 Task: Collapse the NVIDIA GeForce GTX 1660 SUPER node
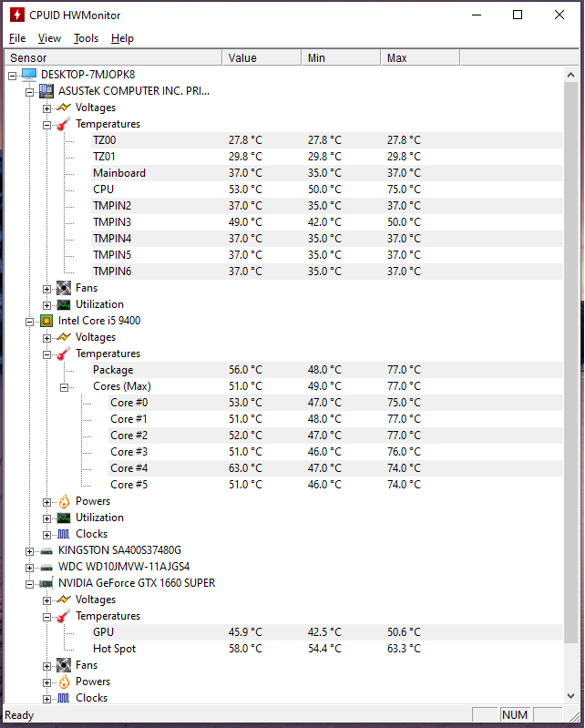30,584
